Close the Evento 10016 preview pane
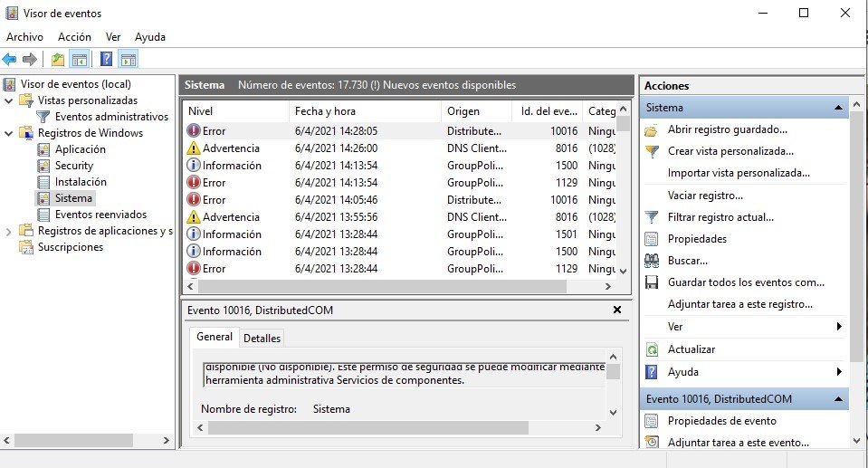Viewport: 868px width, 468px height. coord(617,310)
